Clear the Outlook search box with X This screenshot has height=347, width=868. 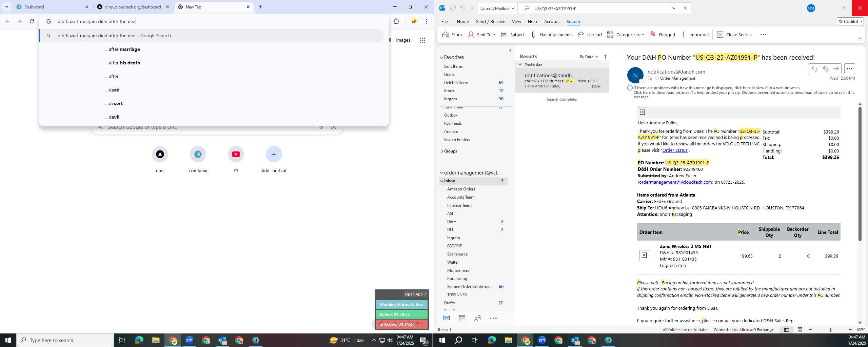click(x=685, y=8)
